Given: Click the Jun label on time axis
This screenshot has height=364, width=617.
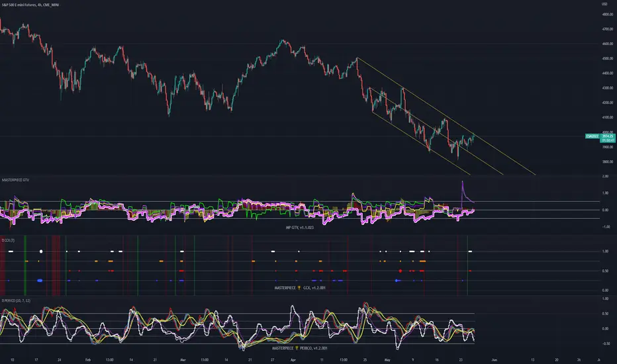Looking at the screenshot, I should (x=495, y=359).
